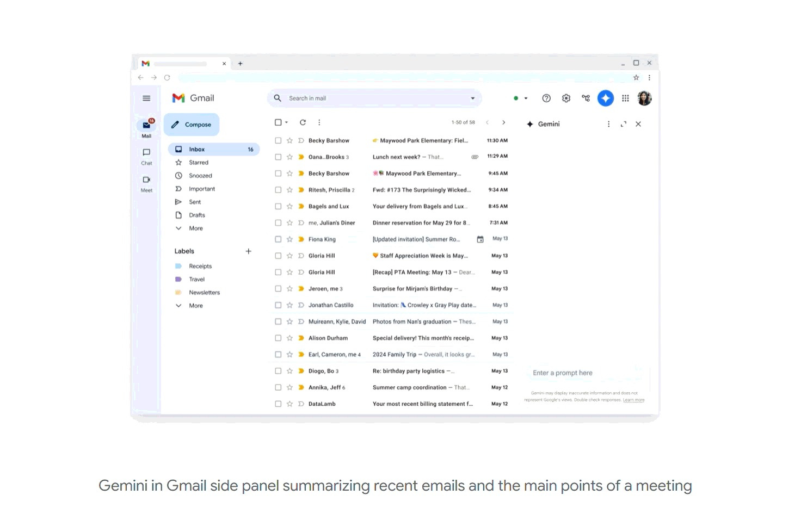
Task: Select checkbox for Oana..Brooks email
Action: (278, 157)
